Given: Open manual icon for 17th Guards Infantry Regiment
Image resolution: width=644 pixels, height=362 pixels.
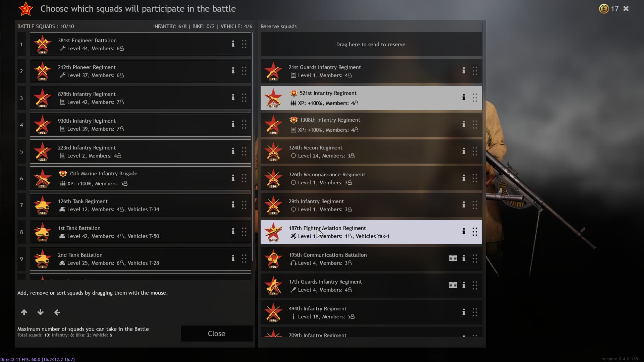Looking at the screenshot, I should pos(453,285).
